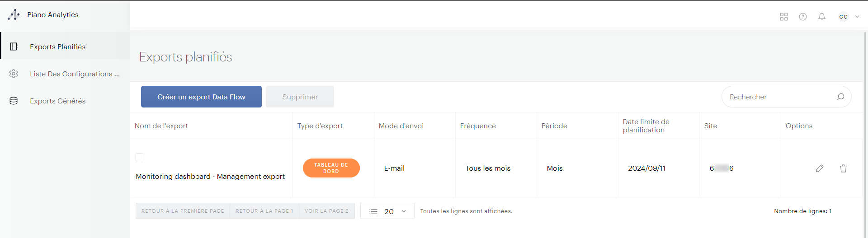Click Retour à la première page button
868x238 pixels.
(183, 211)
